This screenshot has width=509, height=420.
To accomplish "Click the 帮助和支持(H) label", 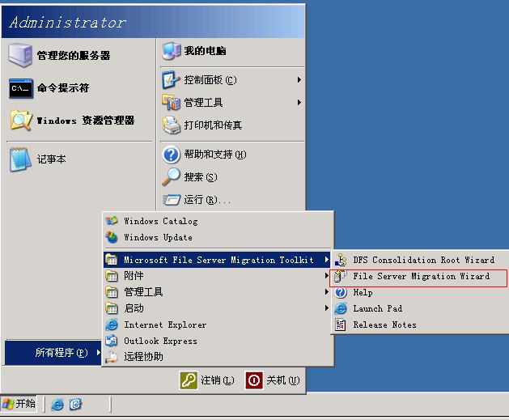I will (215, 155).
